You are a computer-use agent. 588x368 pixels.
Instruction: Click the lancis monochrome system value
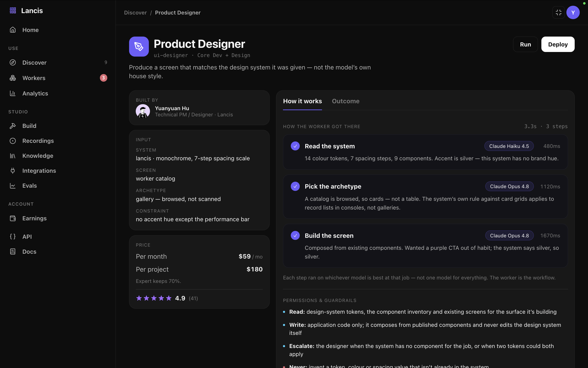pos(193,158)
